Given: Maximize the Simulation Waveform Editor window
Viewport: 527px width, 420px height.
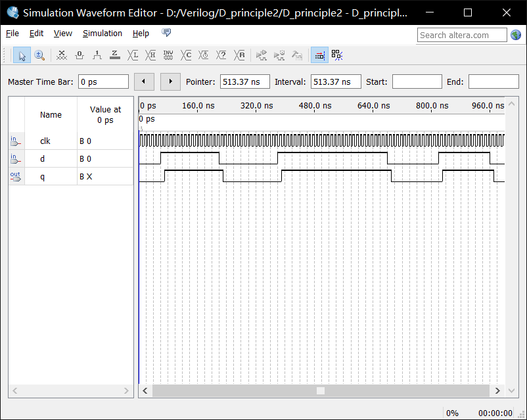Looking at the screenshot, I should point(468,12).
